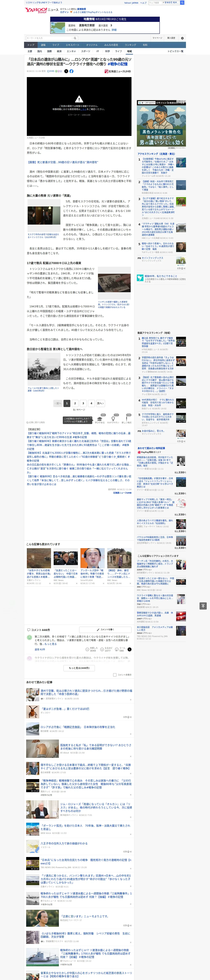Select the エキスパート navigation tab
Screen dimensions: 210x980
[72, 45]
